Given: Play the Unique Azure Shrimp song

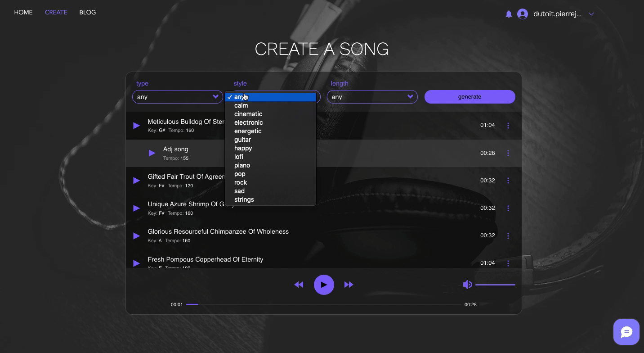Looking at the screenshot, I should click(x=137, y=208).
